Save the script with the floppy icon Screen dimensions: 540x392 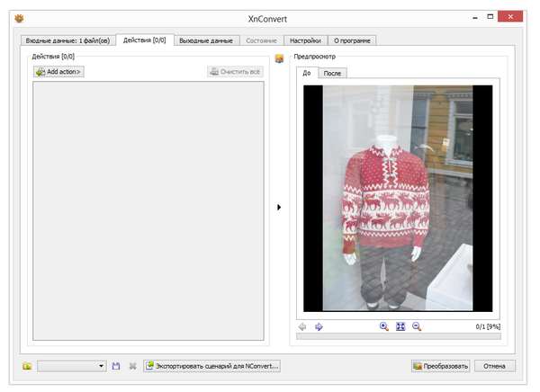[116, 366]
